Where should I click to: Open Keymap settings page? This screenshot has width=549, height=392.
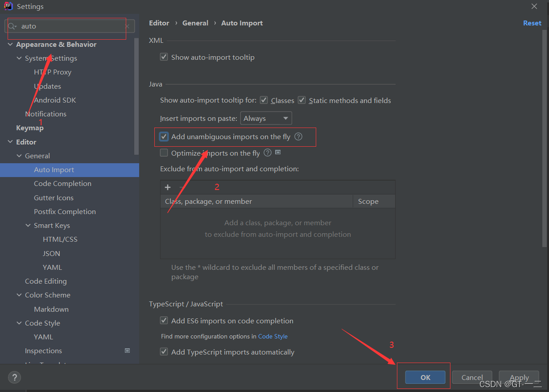click(30, 128)
